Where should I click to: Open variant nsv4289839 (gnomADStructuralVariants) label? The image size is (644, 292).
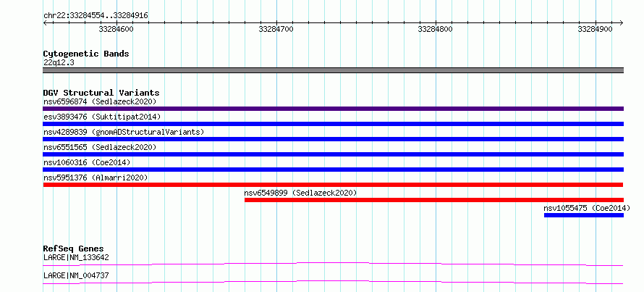tap(124, 132)
